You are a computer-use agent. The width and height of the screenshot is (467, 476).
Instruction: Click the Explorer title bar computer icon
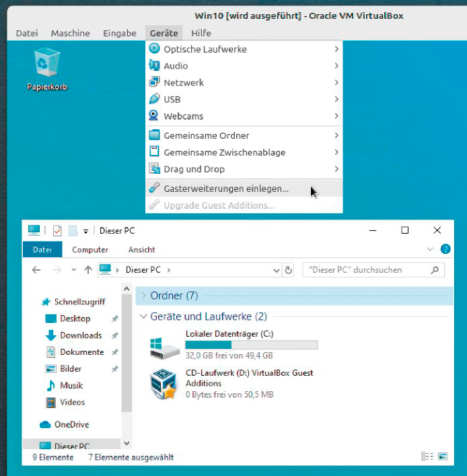(34, 230)
